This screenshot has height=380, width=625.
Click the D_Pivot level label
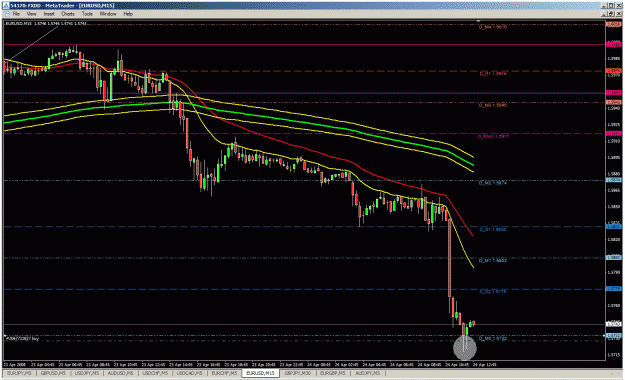click(493, 136)
